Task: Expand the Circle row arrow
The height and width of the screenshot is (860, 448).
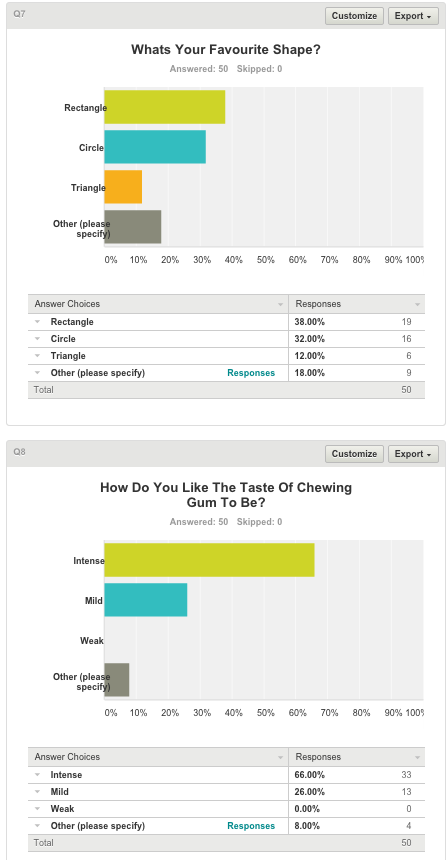Action: [38, 339]
